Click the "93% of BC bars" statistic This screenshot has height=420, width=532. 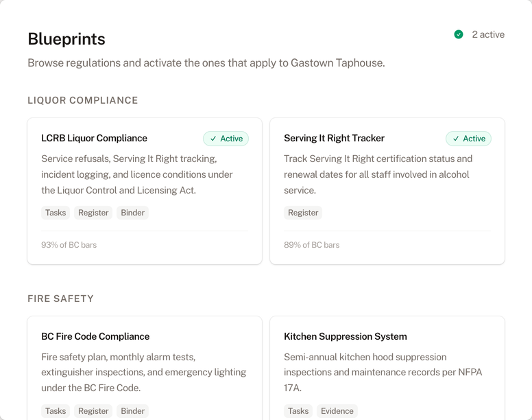pyautogui.click(x=69, y=245)
